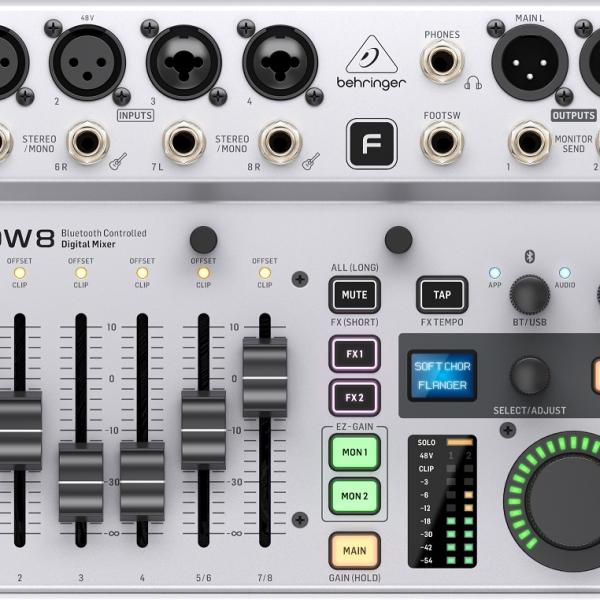This screenshot has height=600, width=600.
Task: Click the guitar icon beside the 6R jack
Action: (x=118, y=161)
